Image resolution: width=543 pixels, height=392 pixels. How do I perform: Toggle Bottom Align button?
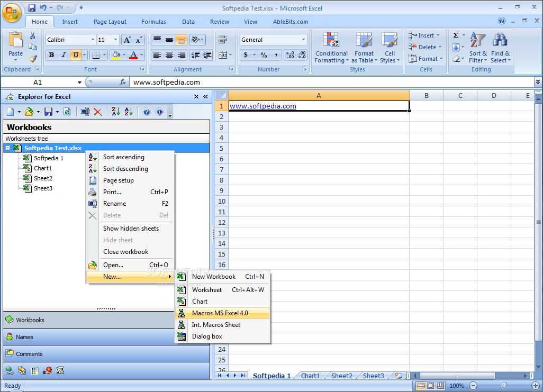181,40
